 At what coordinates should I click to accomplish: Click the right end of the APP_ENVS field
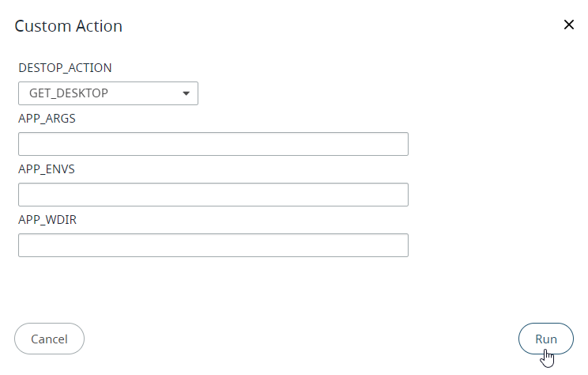pos(395,195)
